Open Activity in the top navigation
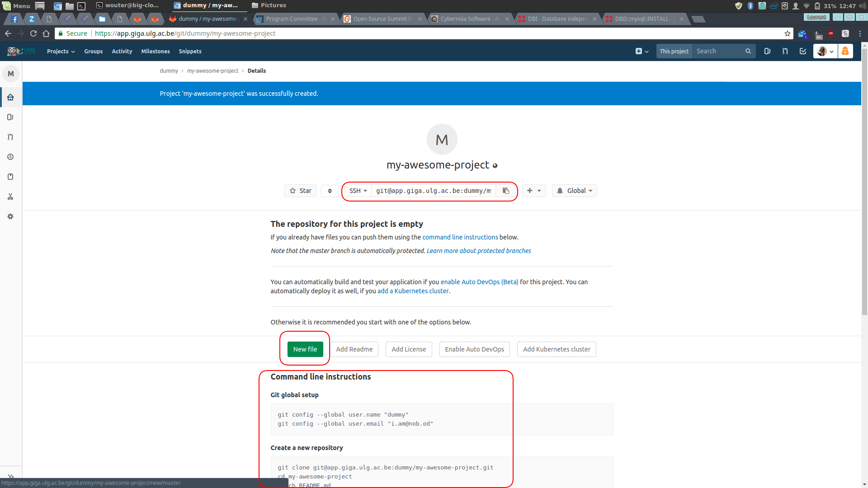Screen dimensions: 868x488 coord(122,52)
